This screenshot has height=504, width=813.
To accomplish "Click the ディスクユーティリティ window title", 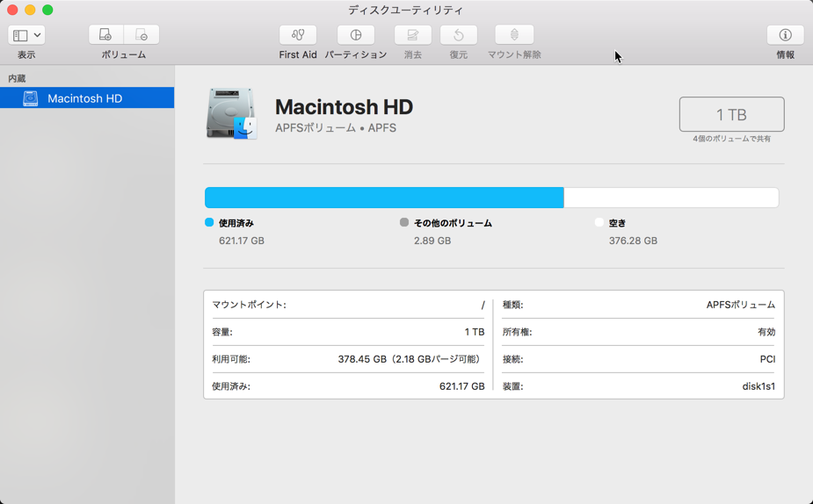I will tap(405, 10).
